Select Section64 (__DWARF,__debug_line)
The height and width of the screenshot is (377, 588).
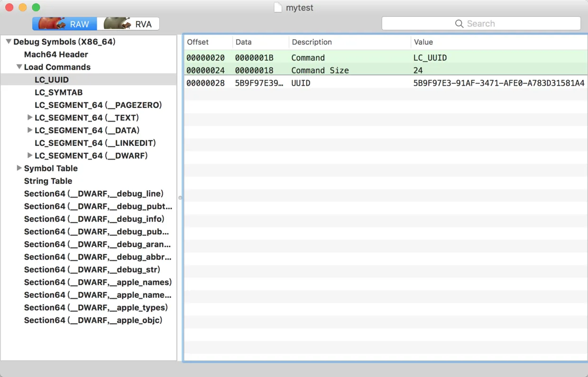pyautogui.click(x=94, y=194)
